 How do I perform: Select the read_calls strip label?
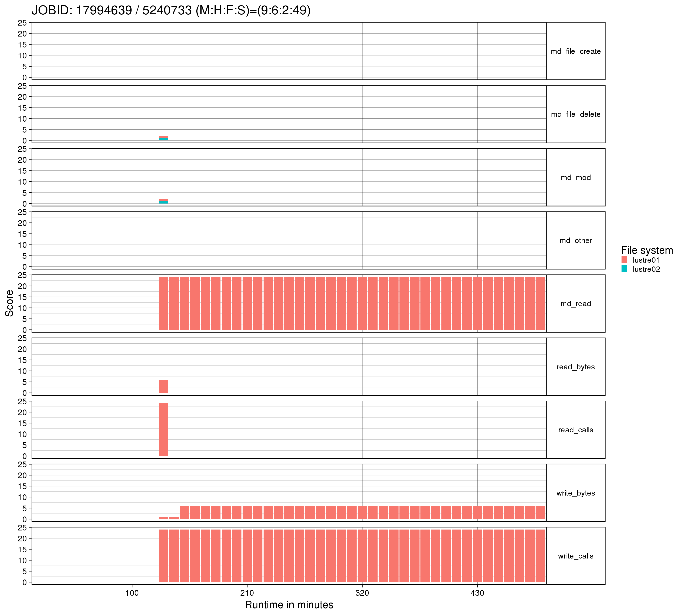pyautogui.click(x=575, y=430)
